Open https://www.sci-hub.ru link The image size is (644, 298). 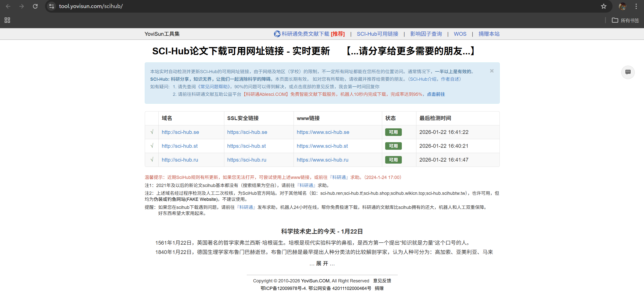click(x=323, y=160)
